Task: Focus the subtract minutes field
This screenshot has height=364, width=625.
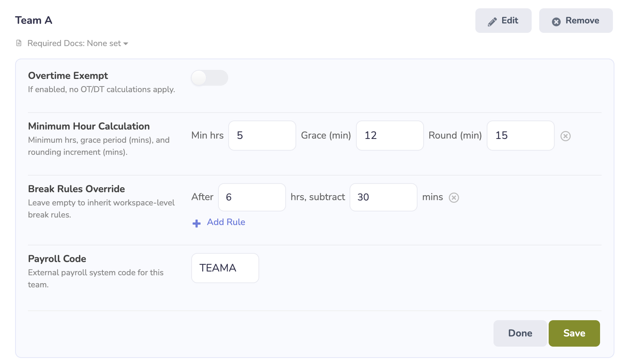Action: [x=383, y=197]
